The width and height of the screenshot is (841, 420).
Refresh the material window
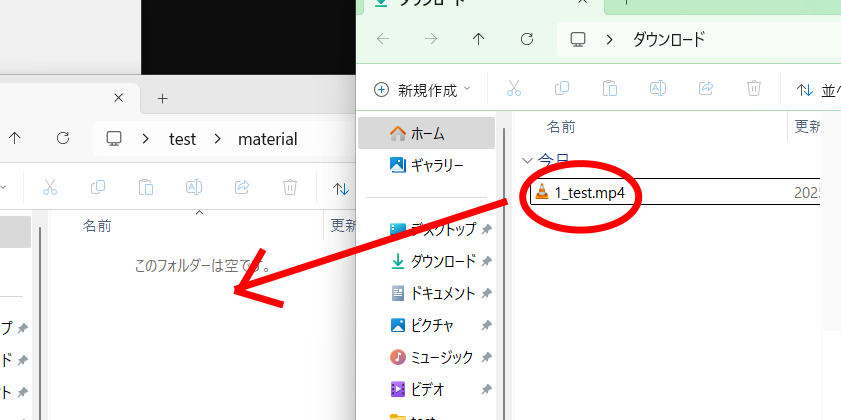pos(63,139)
